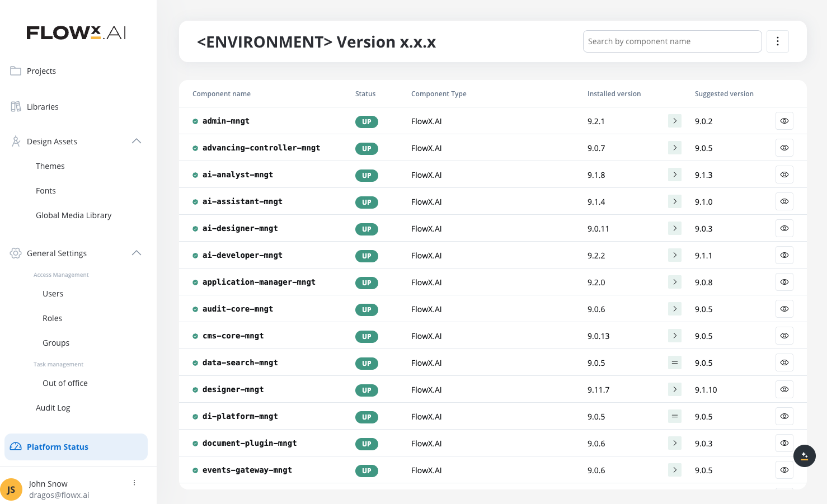Click the General Settings gear icon
This screenshot has height=504, width=827.
tap(16, 253)
